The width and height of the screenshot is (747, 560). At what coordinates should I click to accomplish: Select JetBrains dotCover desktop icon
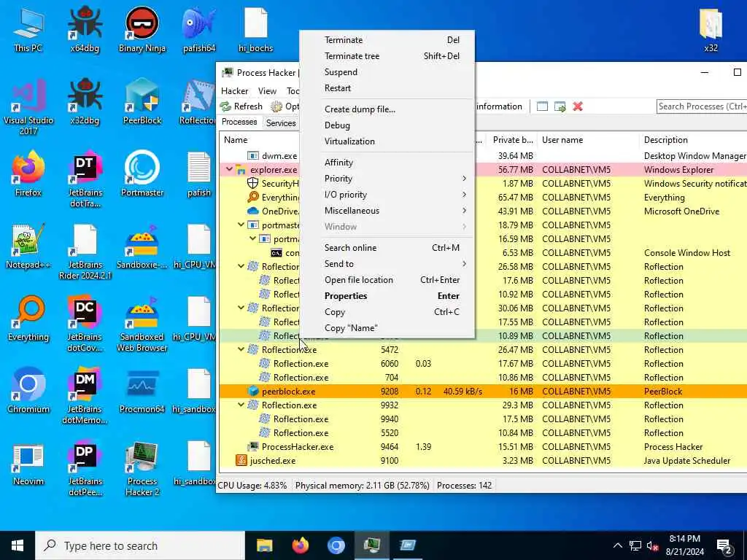pyautogui.click(x=85, y=323)
